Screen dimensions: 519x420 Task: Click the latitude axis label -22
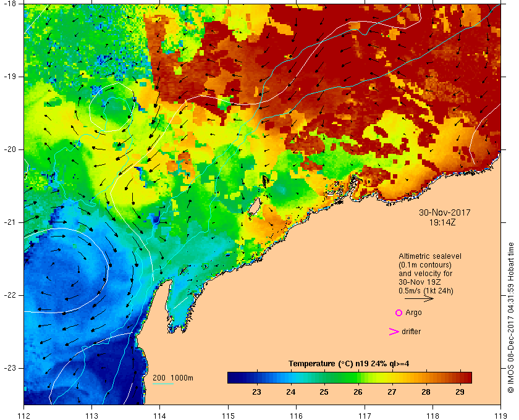(x=10, y=295)
